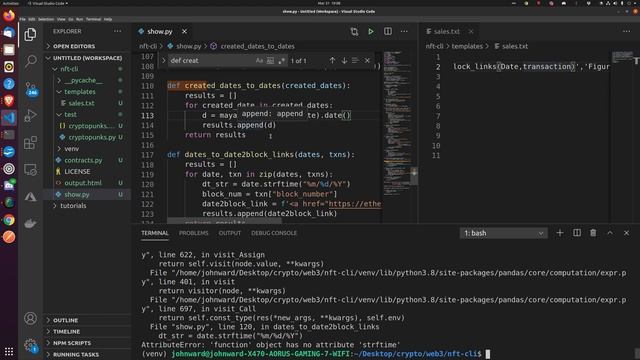Image resolution: width=640 pixels, height=360 pixels.
Task: Open the Manage gear in activity bar
Action: (30, 346)
